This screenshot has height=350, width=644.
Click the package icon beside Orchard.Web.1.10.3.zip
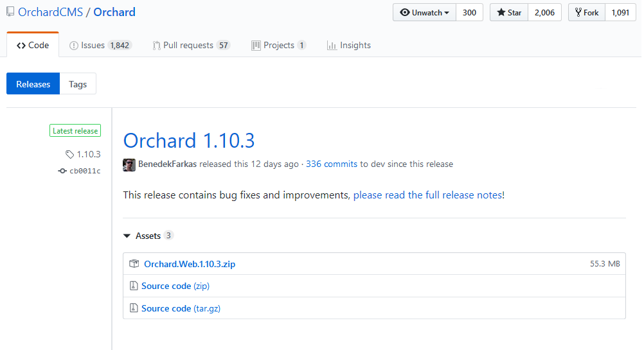pyautogui.click(x=134, y=263)
